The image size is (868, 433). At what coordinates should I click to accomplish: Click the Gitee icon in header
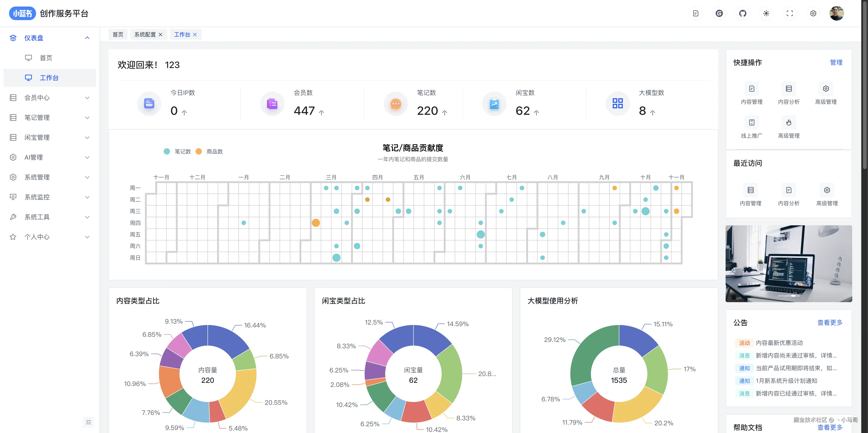coord(719,14)
